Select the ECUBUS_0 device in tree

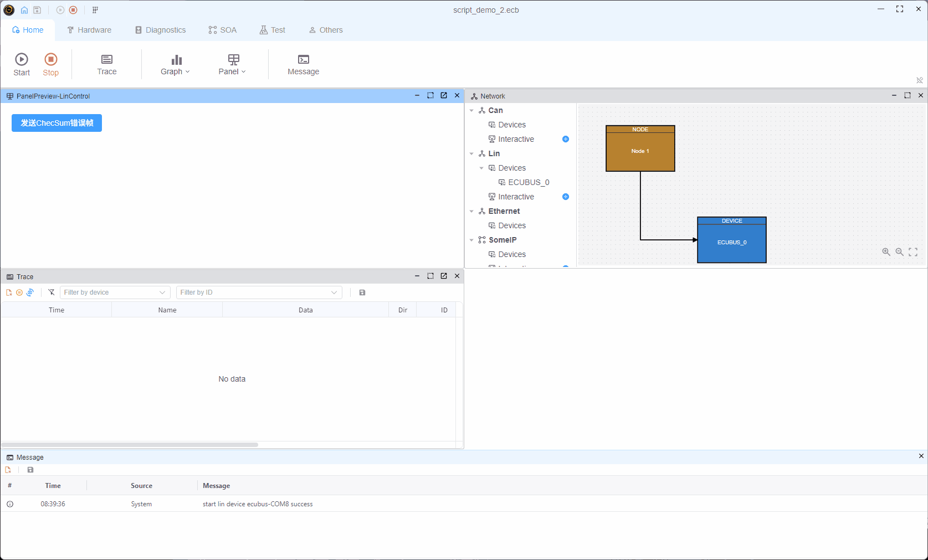tap(528, 182)
